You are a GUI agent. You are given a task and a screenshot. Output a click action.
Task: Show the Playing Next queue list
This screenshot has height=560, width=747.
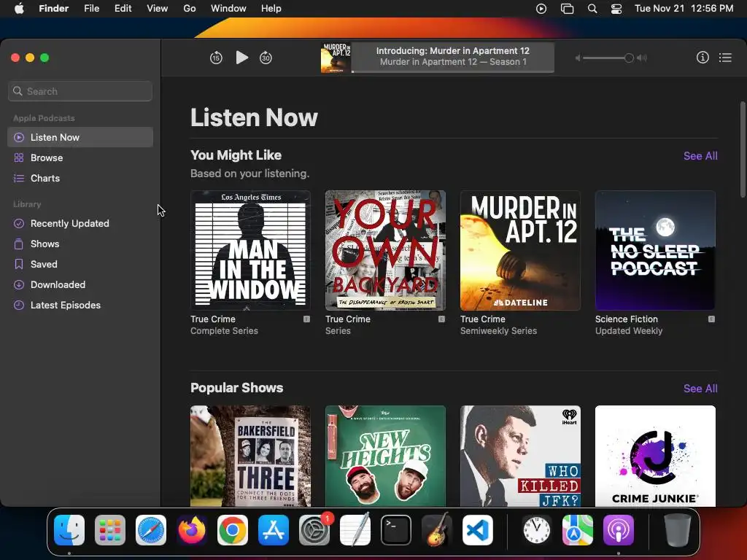tap(725, 58)
